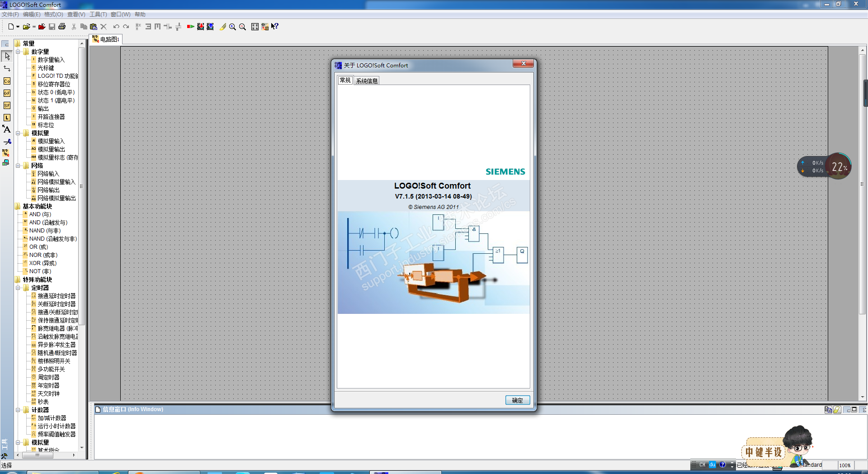This screenshot has height=474, width=868.
Task: Toggle the Special Functions (SF) tool
Action: point(7,105)
